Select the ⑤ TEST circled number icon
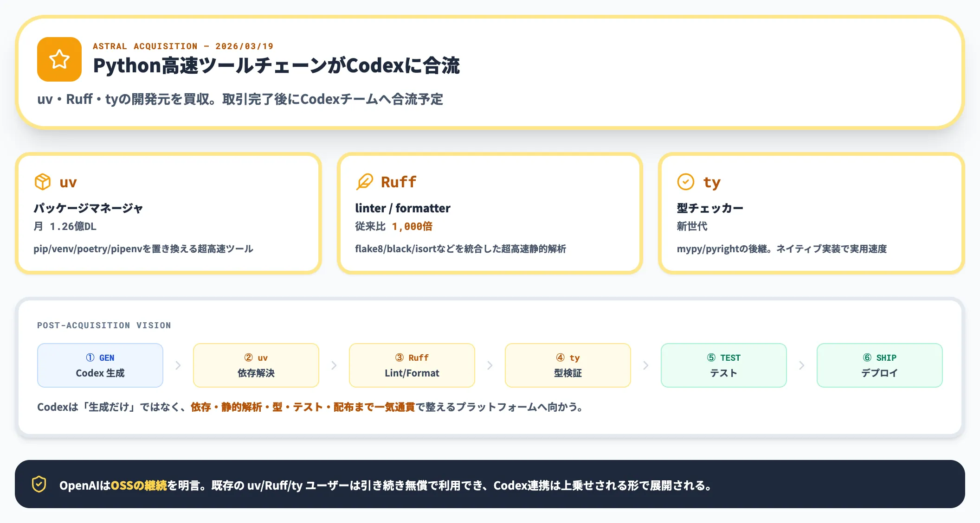Image resolution: width=980 pixels, height=523 pixels. click(x=711, y=357)
